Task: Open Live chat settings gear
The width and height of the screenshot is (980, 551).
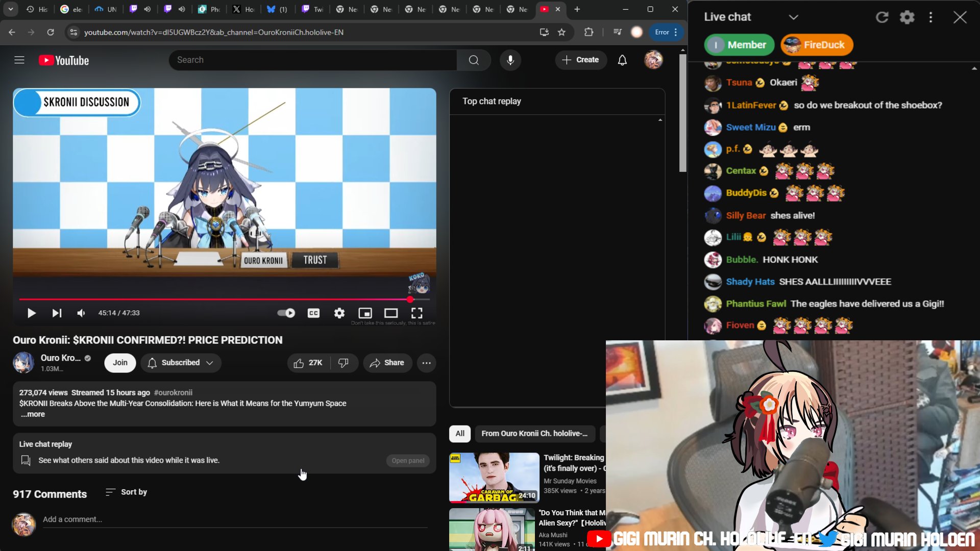Action: click(x=907, y=17)
